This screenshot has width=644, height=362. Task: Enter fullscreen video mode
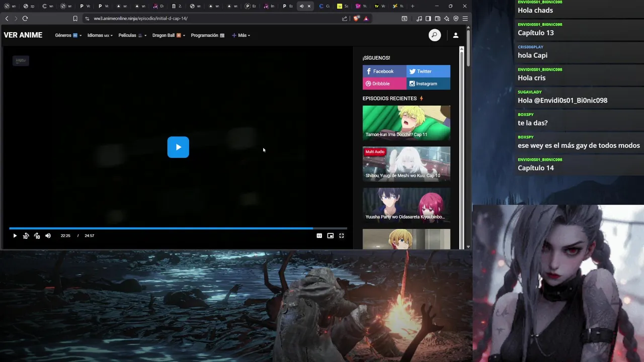click(x=341, y=235)
